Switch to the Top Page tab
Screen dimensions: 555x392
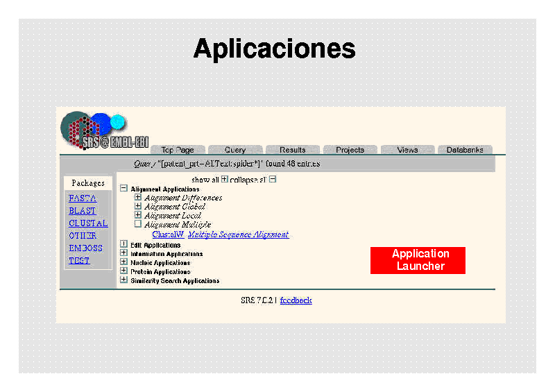tap(178, 150)
